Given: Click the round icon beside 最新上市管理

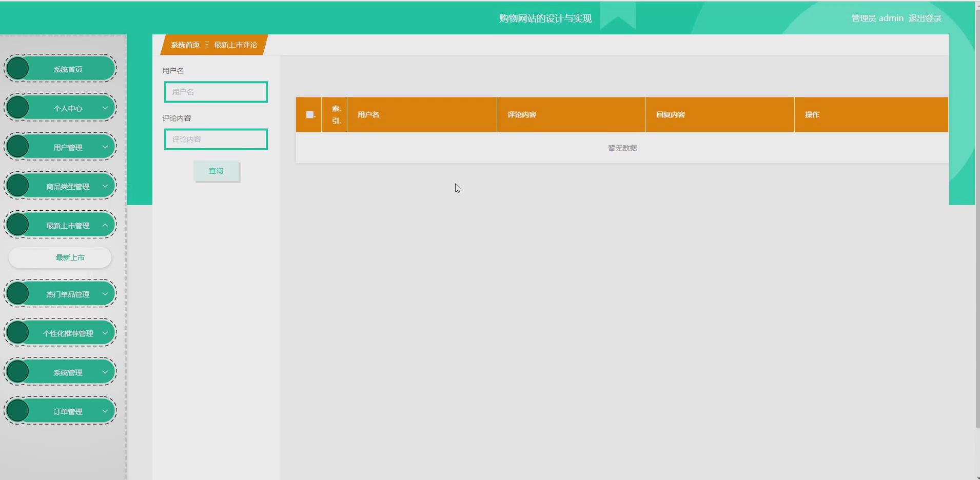Looking at the screenshot, I should [x=17, y=225].
